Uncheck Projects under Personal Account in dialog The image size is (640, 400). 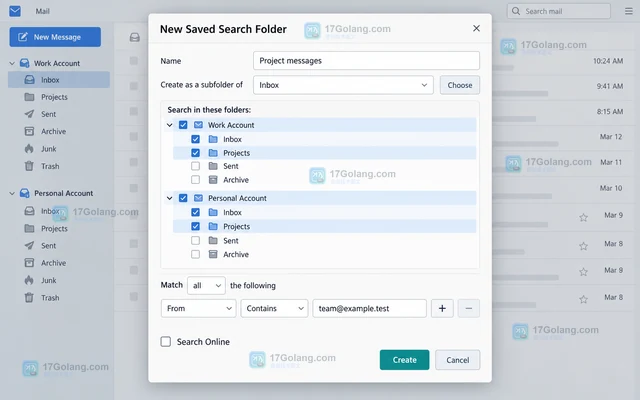pos(196,226)
